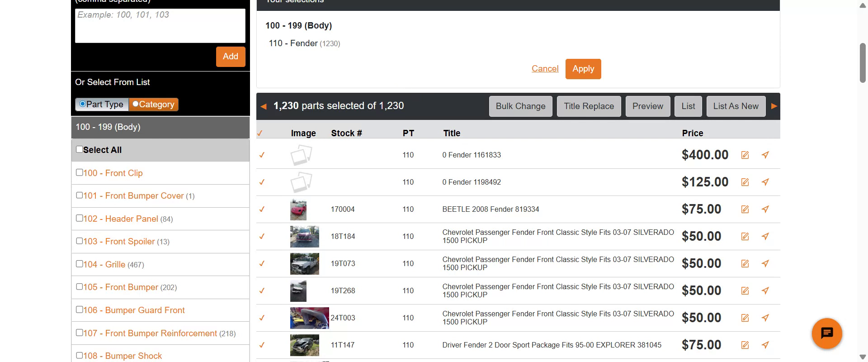Image resolution: width=868 pixels, height=362 pixels.
Task: Edit the BEETLE 2008 Fender listing
Action: [x=745, y=210]
